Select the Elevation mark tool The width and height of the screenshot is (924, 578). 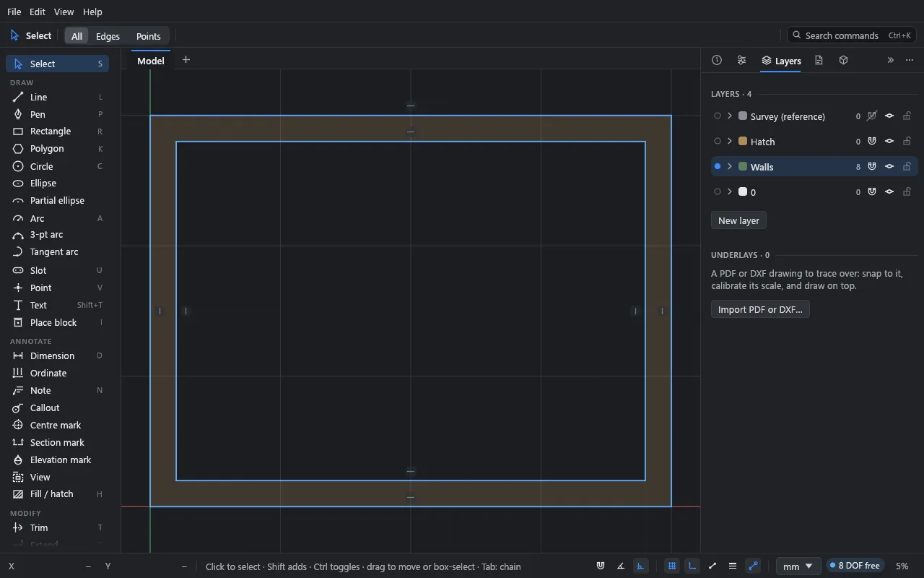click(58, 460)
